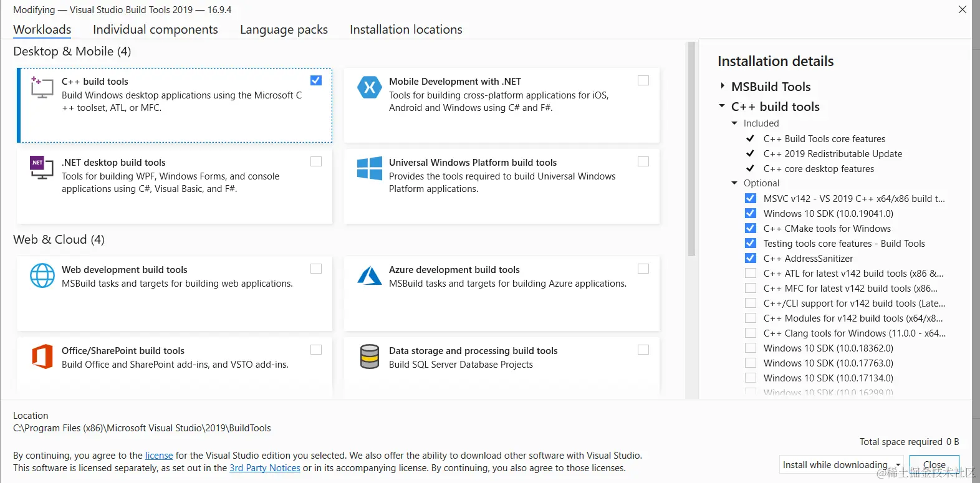
Task: Click the Web development globe icon
Action: pyautogui.click(x=42, y=275)
